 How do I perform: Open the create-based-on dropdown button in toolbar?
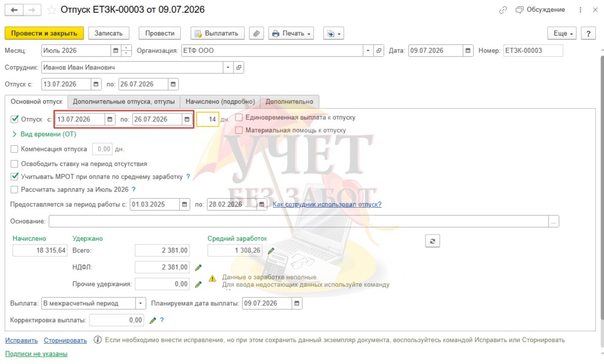pyautogui.click(x=333, y=33)
